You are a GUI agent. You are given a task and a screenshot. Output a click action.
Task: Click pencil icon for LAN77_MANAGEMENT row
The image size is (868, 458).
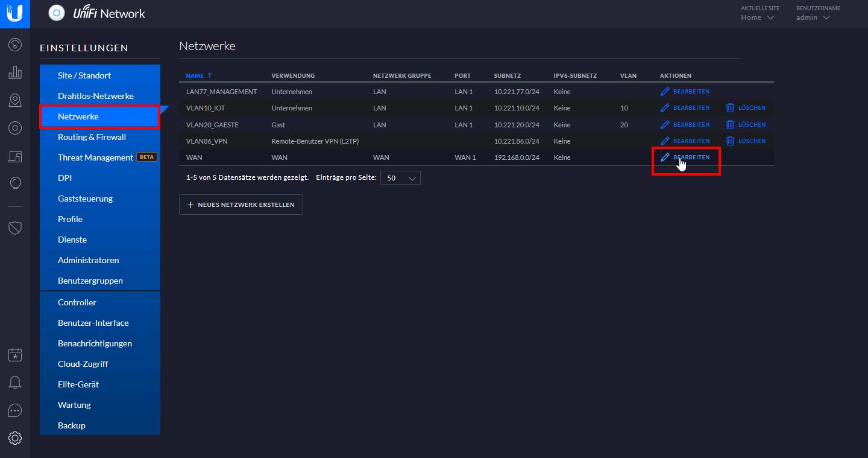tap(665, 92)
